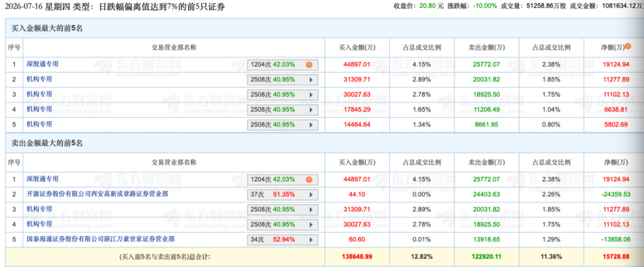The width and height of the screenshot is (644, 267).
Task: Click the net amount cell -24359.53
Action: (615, 195)
